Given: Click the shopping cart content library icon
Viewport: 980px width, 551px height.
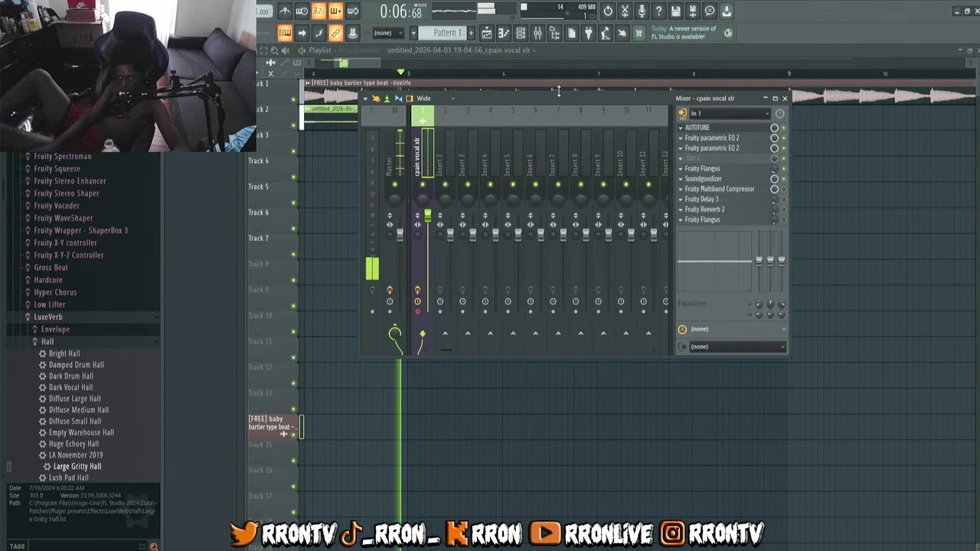Looking at the screenshot, I should (x=639, y=33).
